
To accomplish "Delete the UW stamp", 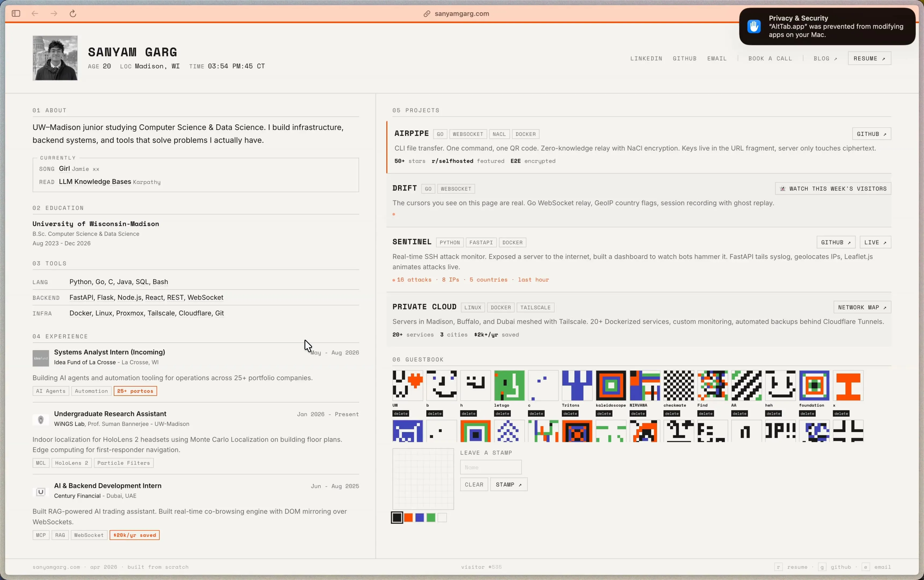I will [x=401, y=414].
